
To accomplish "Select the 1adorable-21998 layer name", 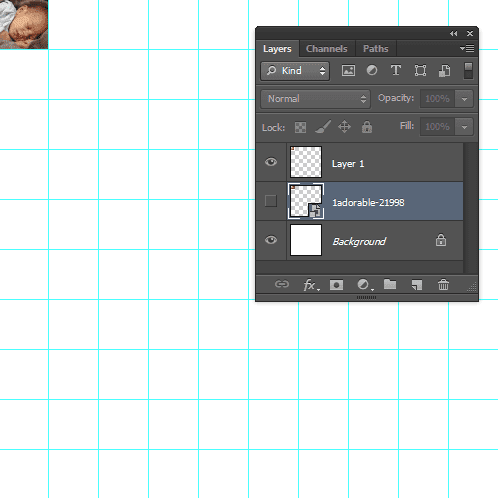I will [x=368, y=202].
